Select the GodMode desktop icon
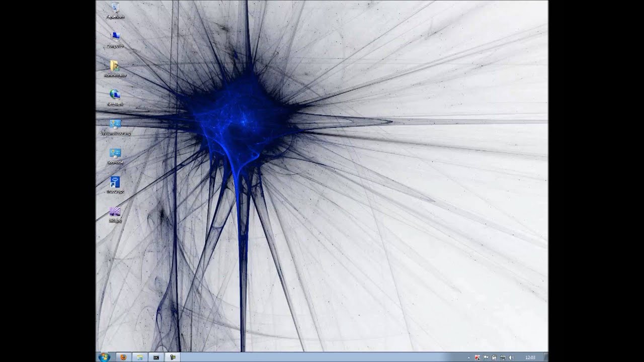 (x=115, y=156)
